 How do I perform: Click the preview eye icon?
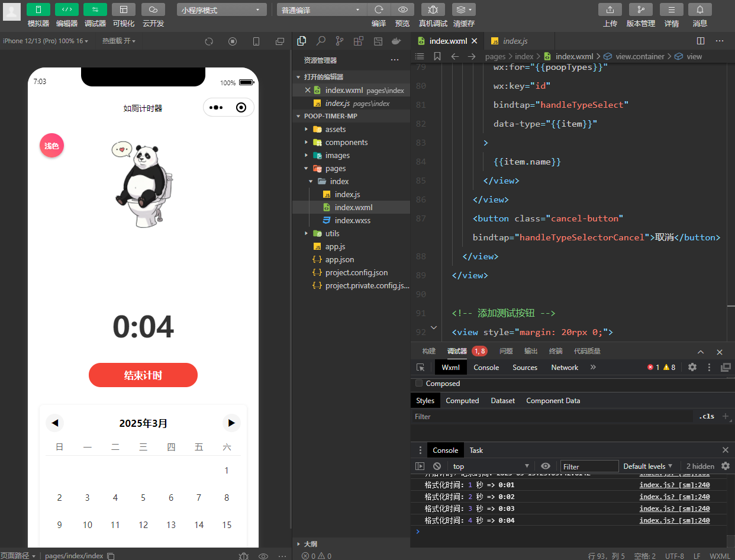pos(402,9)
